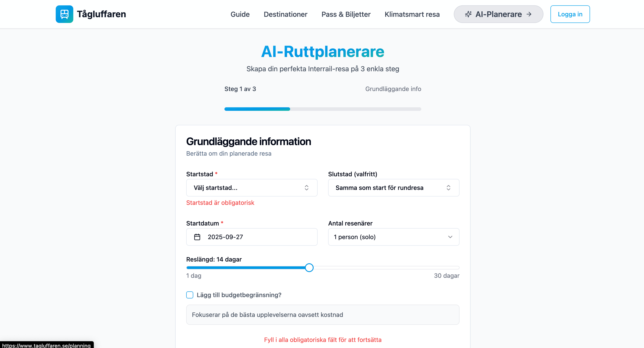Click the Reslängd slider handle

(x=309, y=267)
